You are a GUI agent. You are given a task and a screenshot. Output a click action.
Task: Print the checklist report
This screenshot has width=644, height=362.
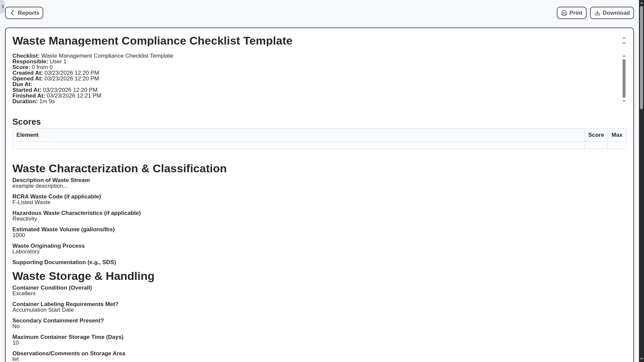[572, 13]
